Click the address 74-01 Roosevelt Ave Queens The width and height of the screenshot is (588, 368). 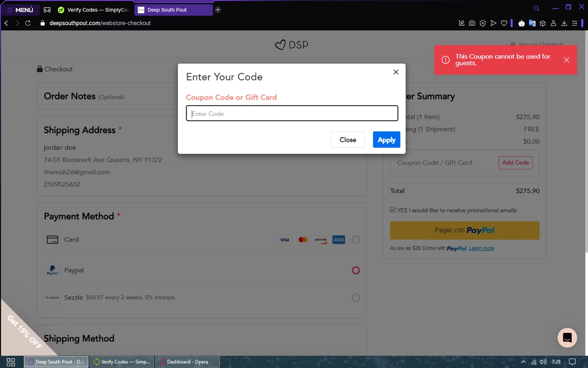[103, 160]
